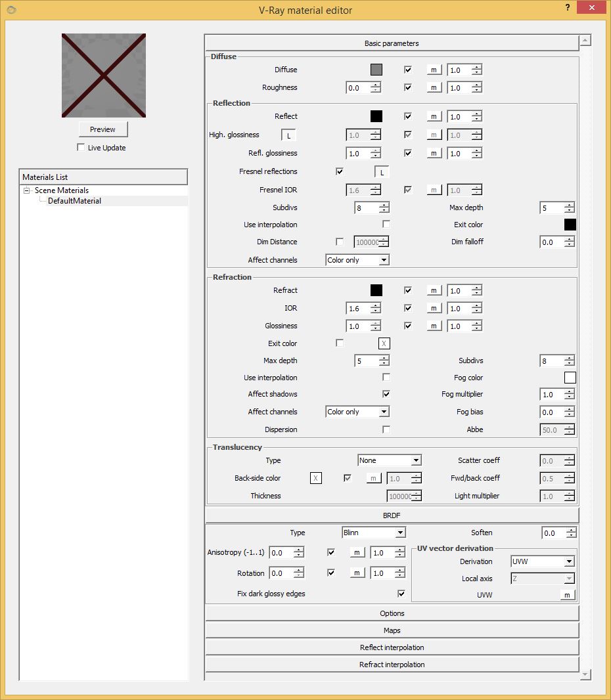Click the Back-side color 'X' swatch

tap(316, 478)
